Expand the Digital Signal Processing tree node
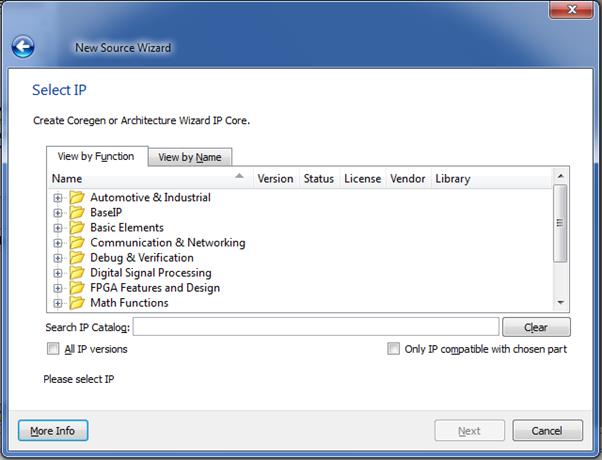 pyautogui.click(x=58, y=273)
